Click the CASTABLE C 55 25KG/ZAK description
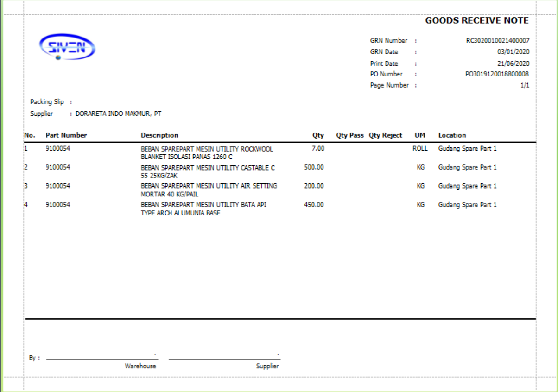The image size is (558, 392). tap(208, 171)
